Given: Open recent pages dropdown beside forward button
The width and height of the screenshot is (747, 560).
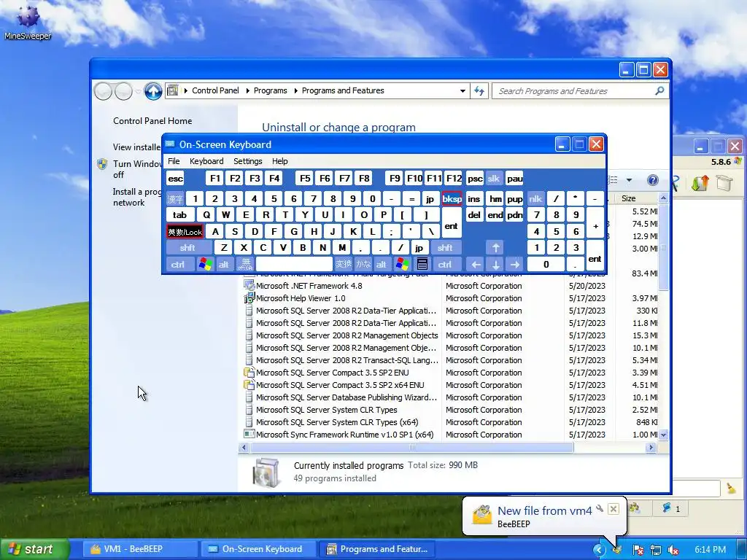Looking at the screenshot, I should [138, 91].
